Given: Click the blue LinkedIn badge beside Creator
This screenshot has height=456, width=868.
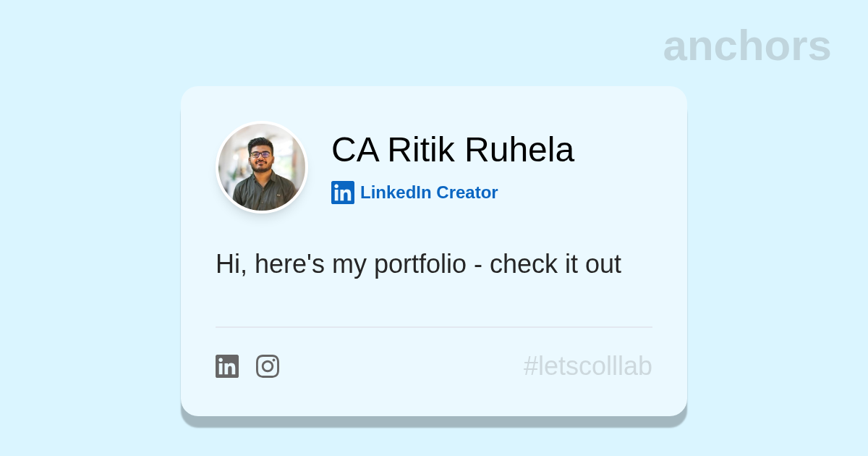Looking at the screenshot, I should (343, 193).
